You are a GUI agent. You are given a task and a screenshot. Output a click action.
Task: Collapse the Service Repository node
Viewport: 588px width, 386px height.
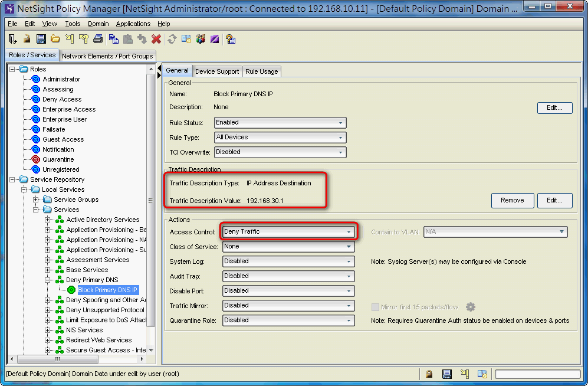(12, 179)
